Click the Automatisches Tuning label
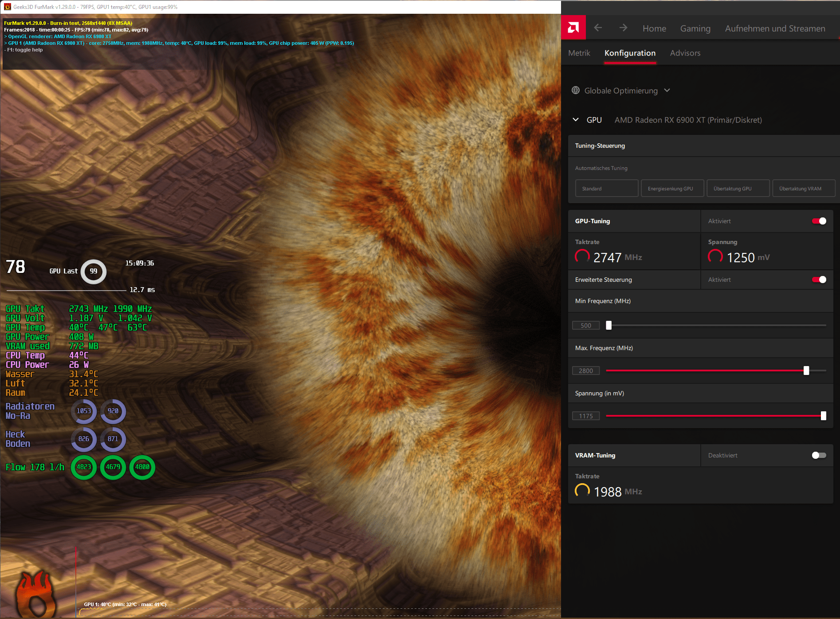Screen dimensions: 840x619 pyautogui.click(x=601, y=168)
